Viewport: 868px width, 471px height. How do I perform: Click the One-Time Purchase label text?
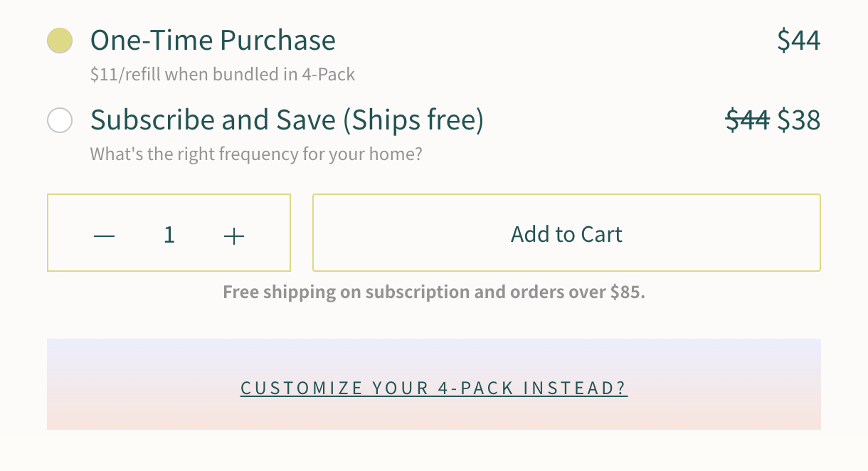[213, 41]
